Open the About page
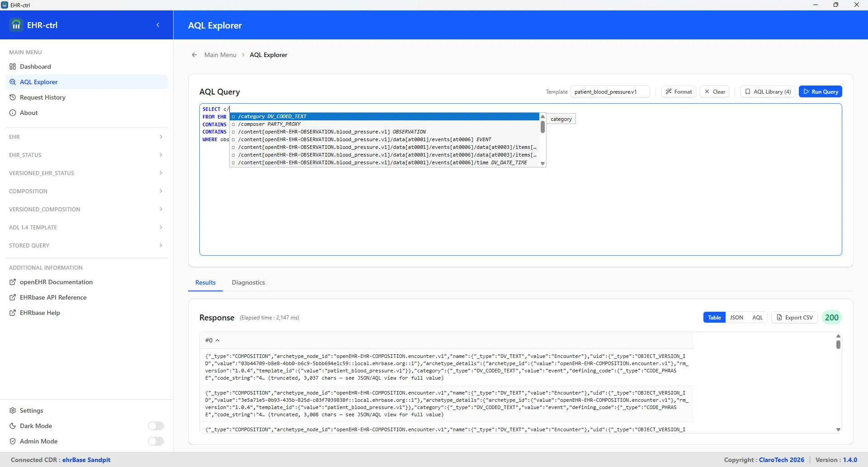The height and width of the screenshot is (467, 868). (86, 113)
